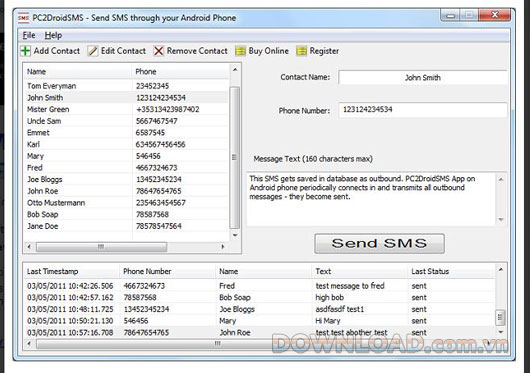This screenshot has height=373, width=530.
Task: Open the Help menu
Action: click(x=53, y=35)
